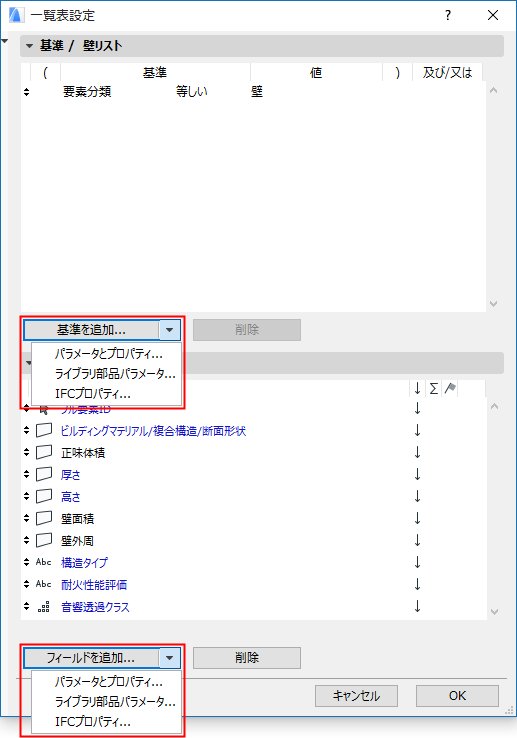Toggle sort arrow of 壁面積 row
517x738 pixels.
click(x=417, y=519)
